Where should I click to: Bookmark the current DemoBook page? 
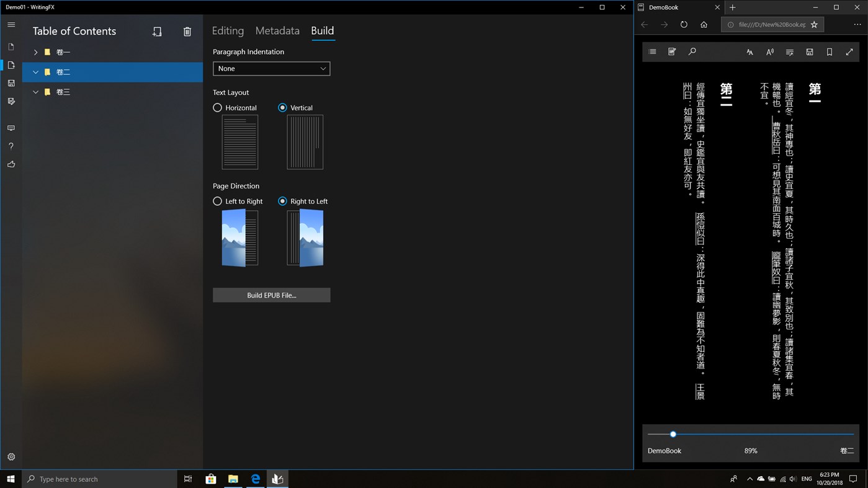point(829,51)
